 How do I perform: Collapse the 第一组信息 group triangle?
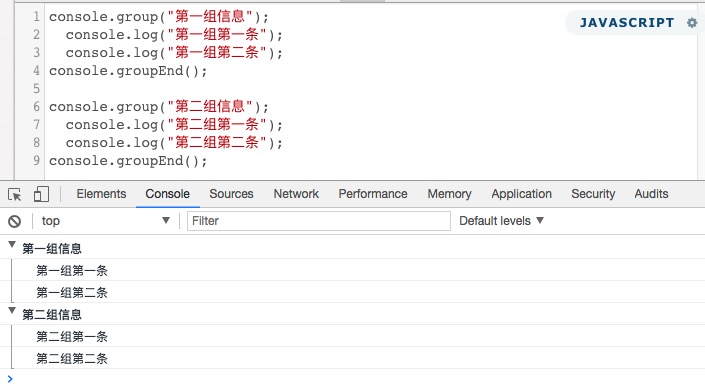pyautogui.click(x=12, y=245)
